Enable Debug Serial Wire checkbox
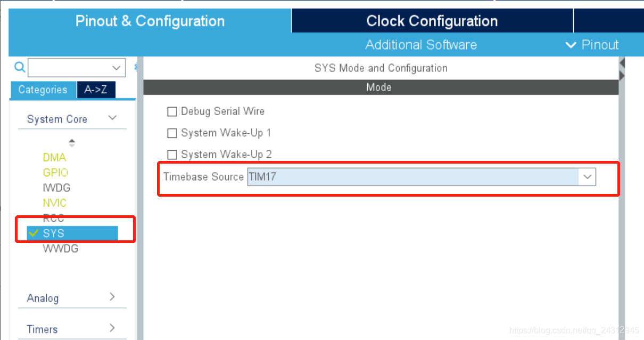The height and width of the screenshot is (340, 644). pos(172,111)
